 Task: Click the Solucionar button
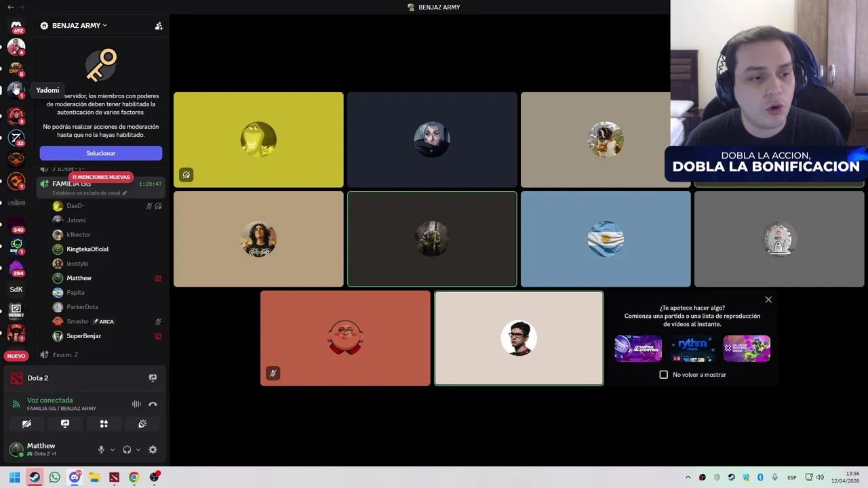pos(101,153)
